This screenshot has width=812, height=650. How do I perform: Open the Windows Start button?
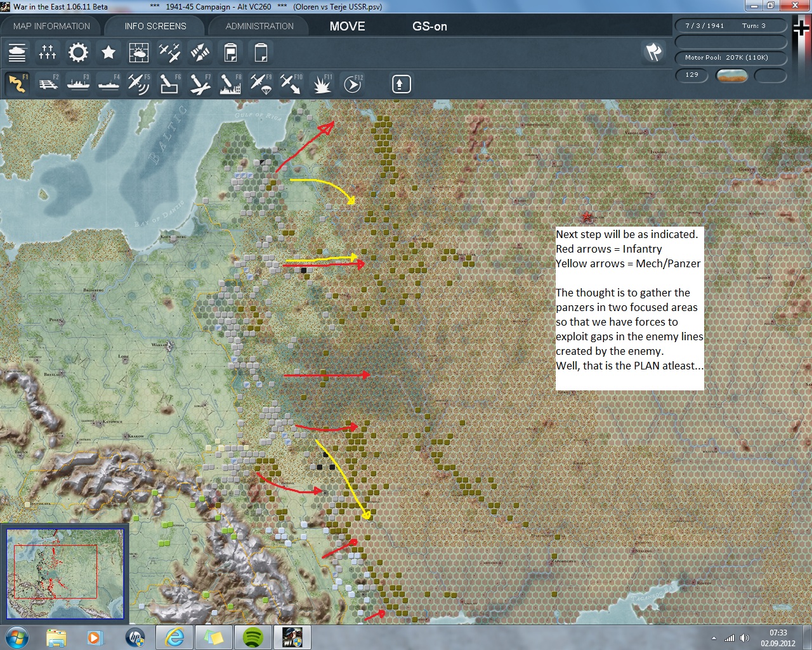(16, 637)
